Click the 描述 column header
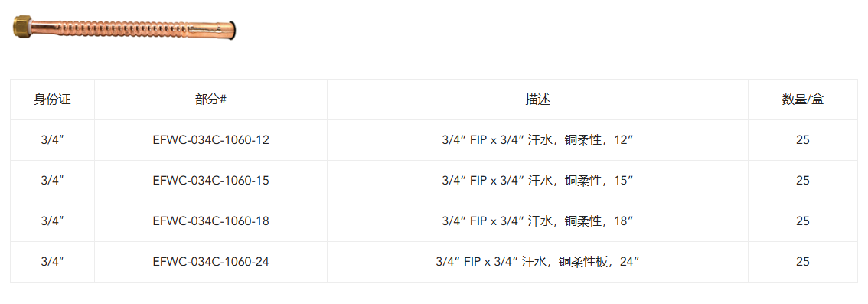The image size is (868, 304). click(x=537, y=100)
